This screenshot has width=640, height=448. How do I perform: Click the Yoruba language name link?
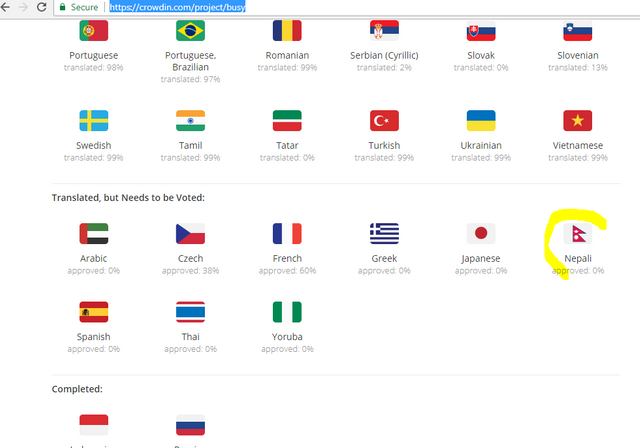287,337
